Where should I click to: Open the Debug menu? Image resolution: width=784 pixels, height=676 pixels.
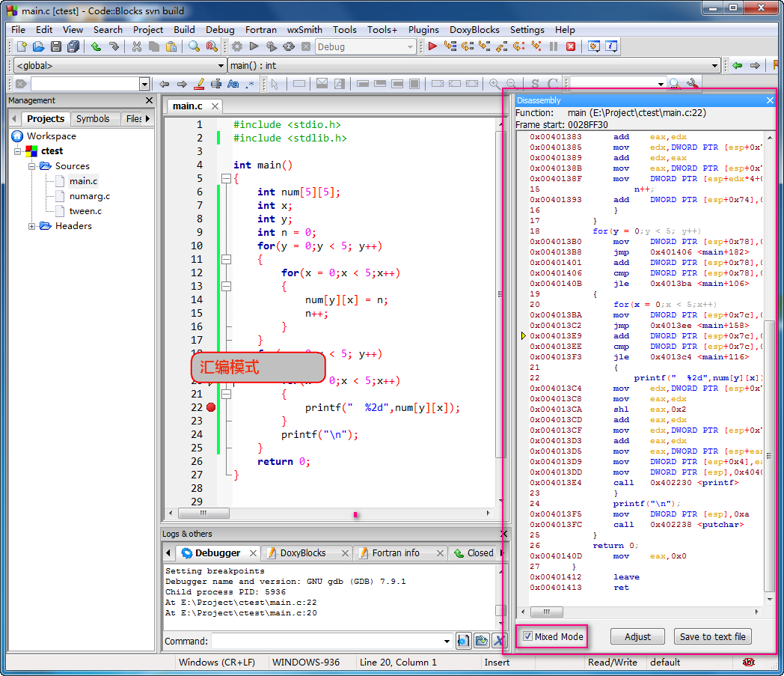coord(220,29)
